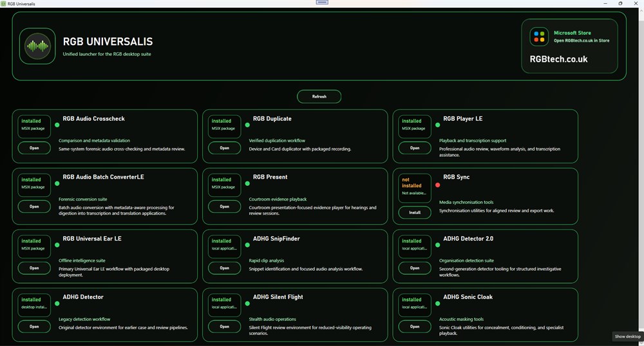Click the green status dot for ADHG Detector 2.0

coord(437,245)
